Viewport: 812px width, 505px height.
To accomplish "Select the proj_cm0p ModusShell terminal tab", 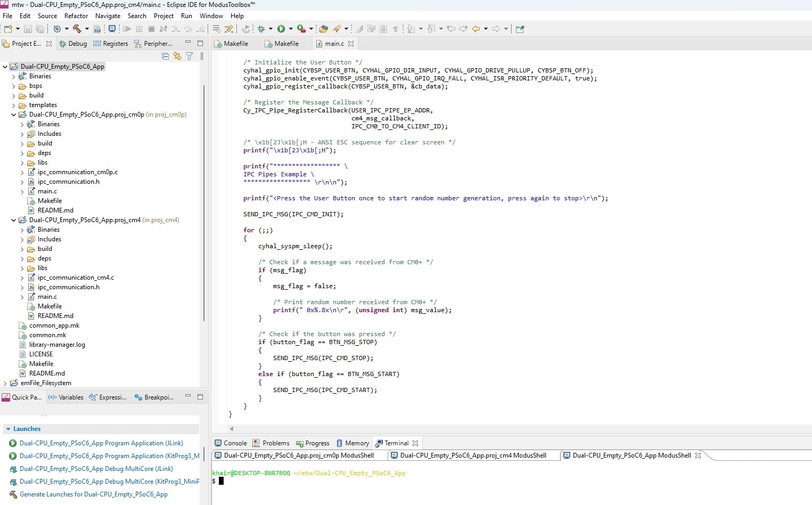I will pos(294,455).
